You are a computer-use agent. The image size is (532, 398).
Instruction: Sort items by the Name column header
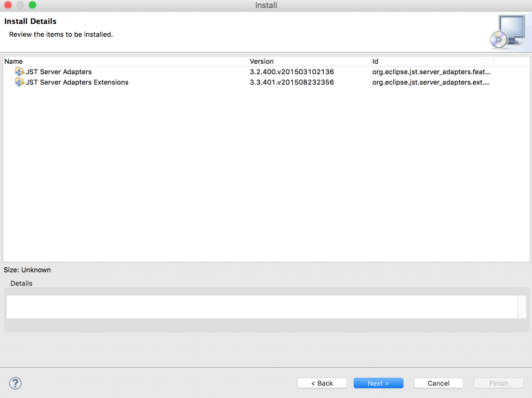(x=126, y=61)
